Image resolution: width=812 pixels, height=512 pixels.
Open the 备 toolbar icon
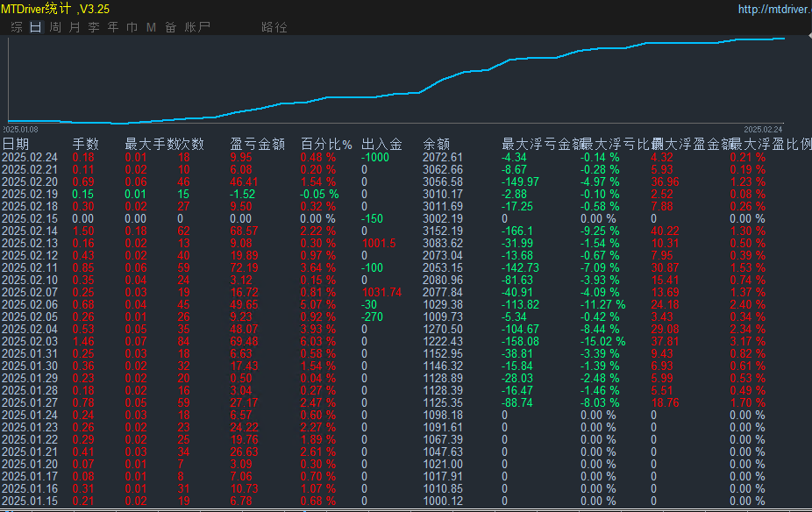click(169, 27)
